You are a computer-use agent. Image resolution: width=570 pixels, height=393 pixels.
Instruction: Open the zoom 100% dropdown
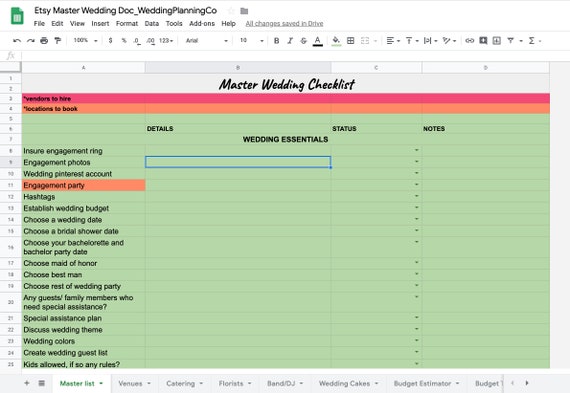coord(85,40)
